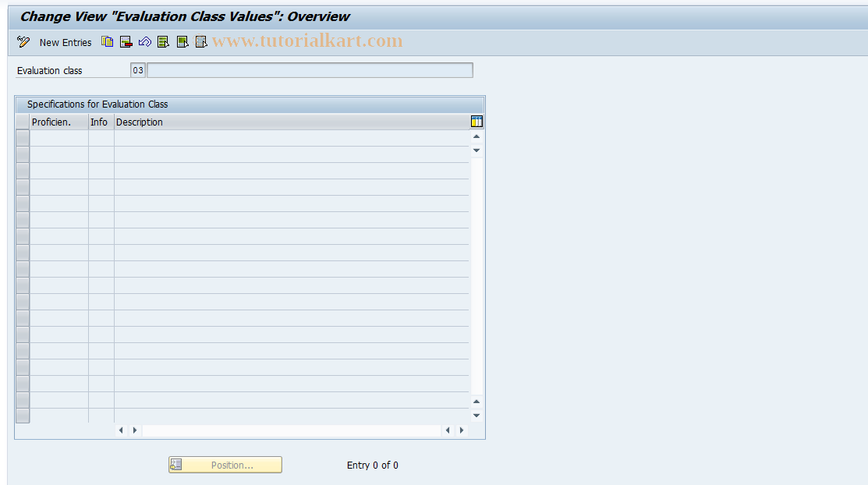This screenshot has width=868, height=485.
Task: Toggle Display/Change mode pencil icon
Action: 23,42
